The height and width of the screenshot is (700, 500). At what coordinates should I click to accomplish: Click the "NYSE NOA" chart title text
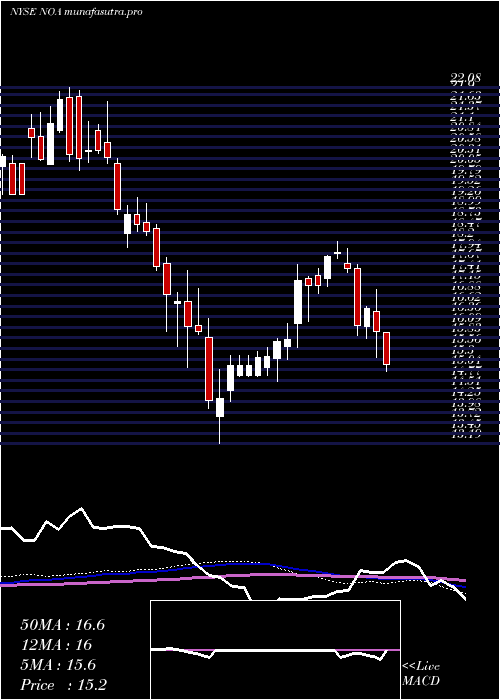(37, 12)
